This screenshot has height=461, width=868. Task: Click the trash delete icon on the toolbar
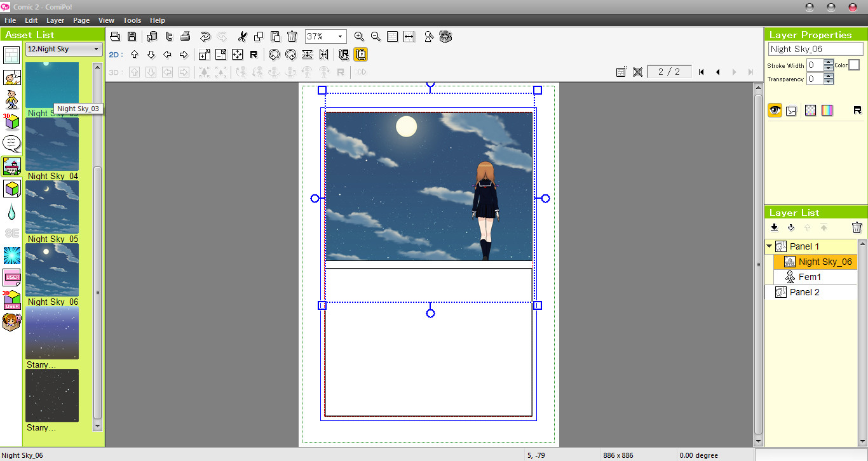(x=292, y=36)
